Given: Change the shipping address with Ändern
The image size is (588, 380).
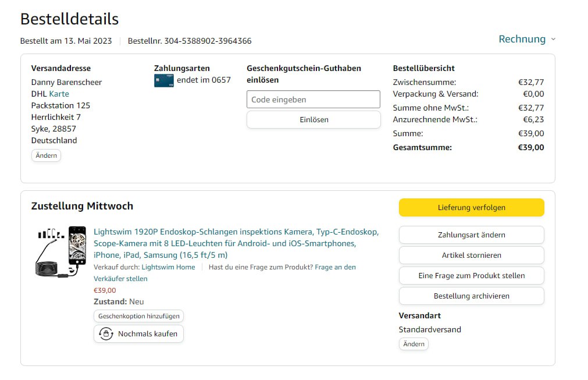Looking at the screenshot, I should point(46,156).
